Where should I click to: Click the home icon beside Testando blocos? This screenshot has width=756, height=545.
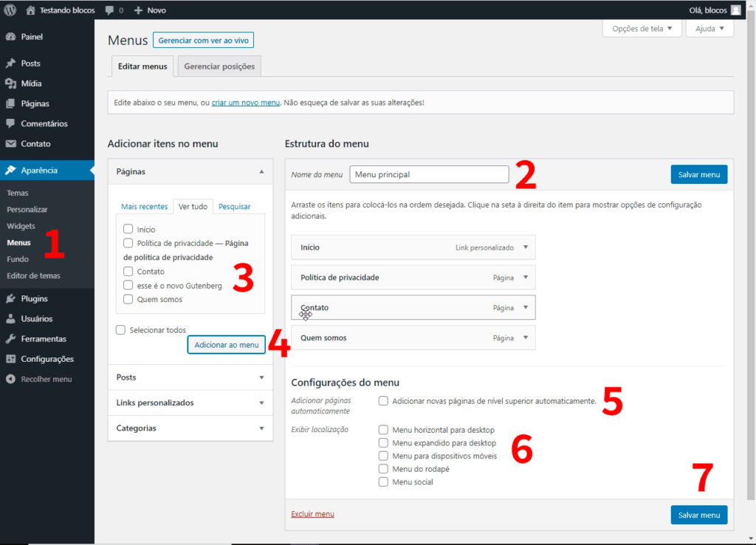point(30,10)
